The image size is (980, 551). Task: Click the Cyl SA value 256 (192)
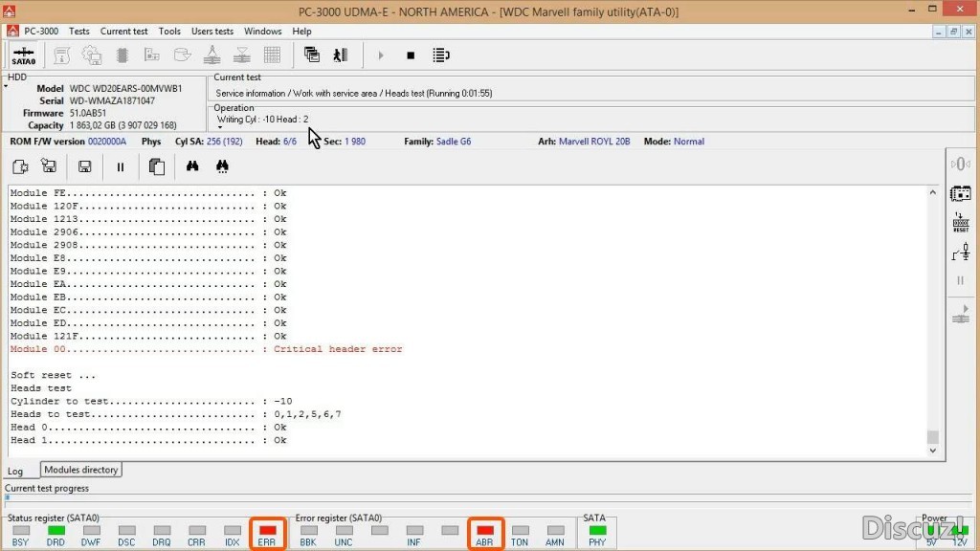(224, 142)
